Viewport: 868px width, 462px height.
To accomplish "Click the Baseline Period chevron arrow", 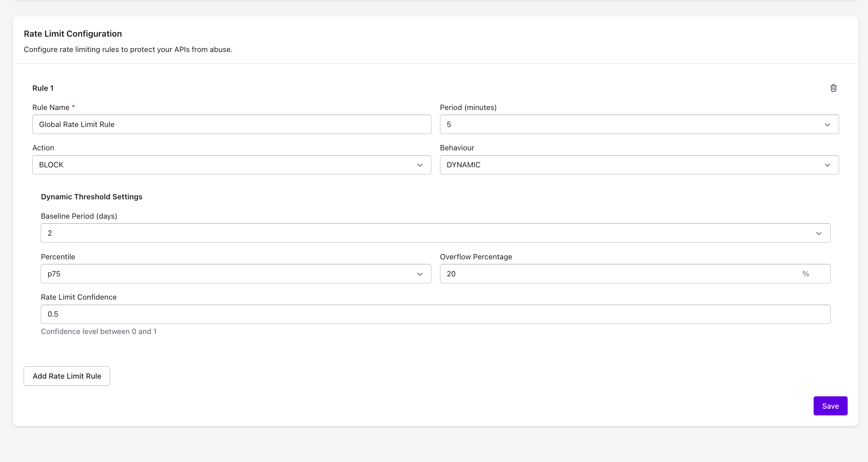I will 819,233.
